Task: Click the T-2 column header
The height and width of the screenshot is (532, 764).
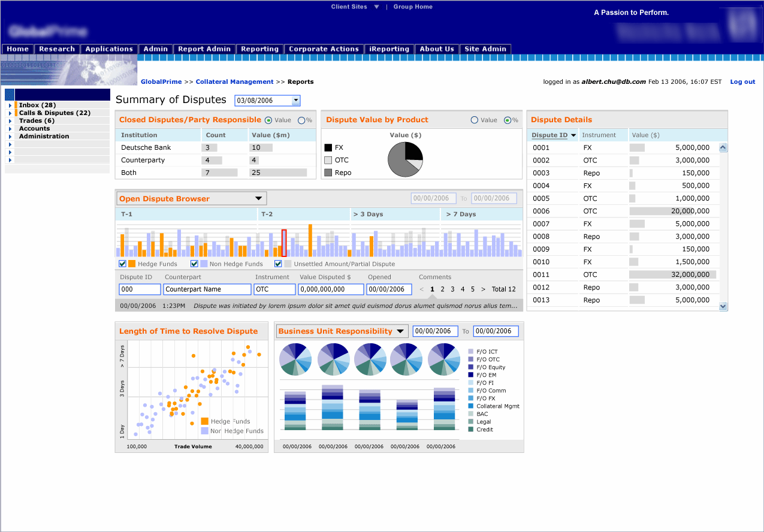Action: point(304,214)
